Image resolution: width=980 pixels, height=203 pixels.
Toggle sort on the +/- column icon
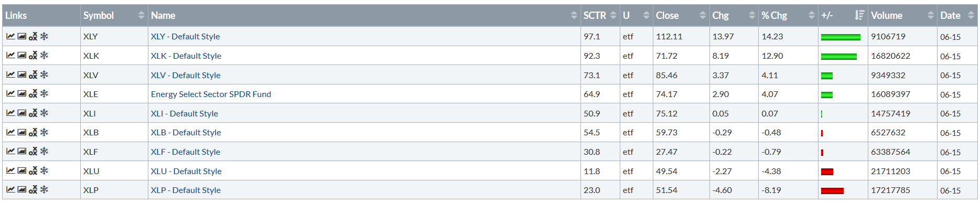[859, 15]
